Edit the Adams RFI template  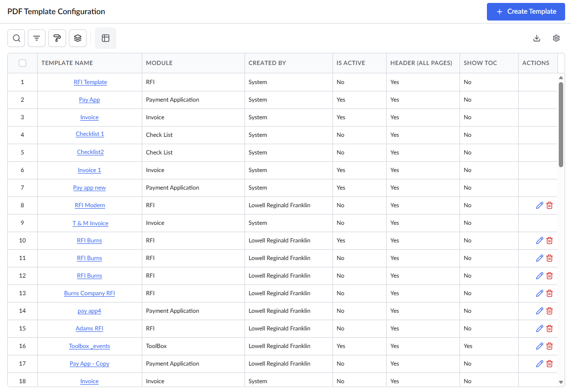pyautogui.click(x=540, y=328)
